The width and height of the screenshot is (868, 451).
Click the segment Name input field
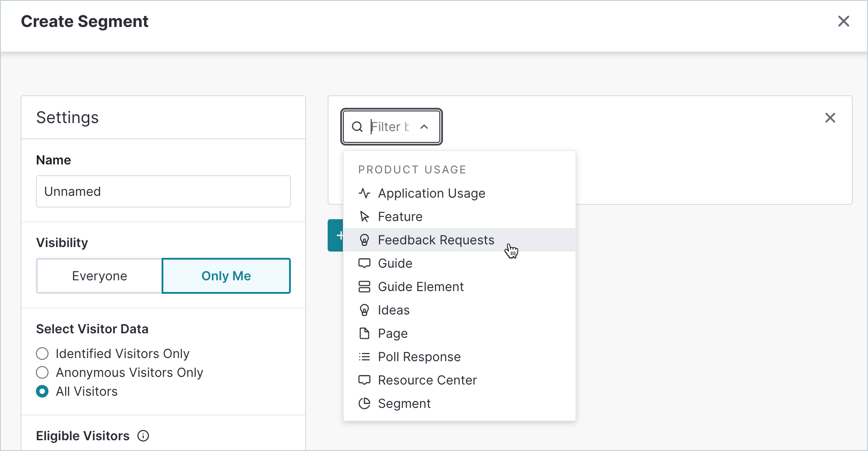click(163, 191)
